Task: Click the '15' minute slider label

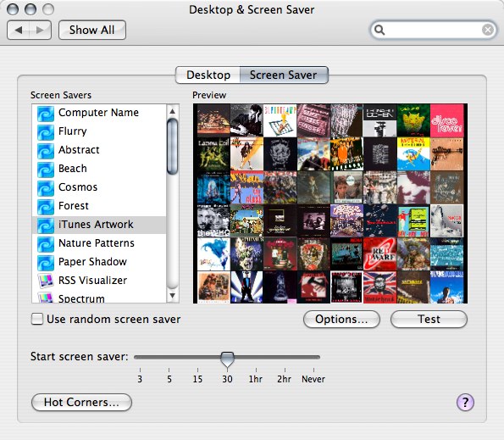Action: (197, 379)
